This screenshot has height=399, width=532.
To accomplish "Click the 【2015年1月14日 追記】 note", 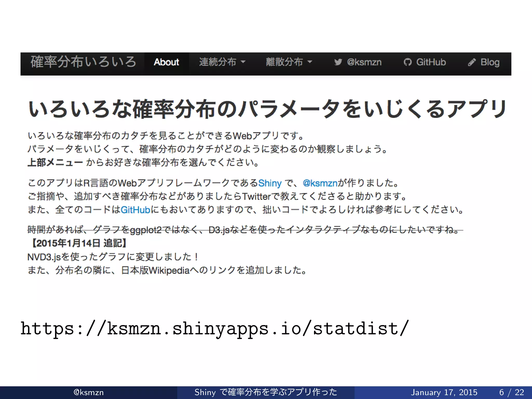I will [79, 243].
